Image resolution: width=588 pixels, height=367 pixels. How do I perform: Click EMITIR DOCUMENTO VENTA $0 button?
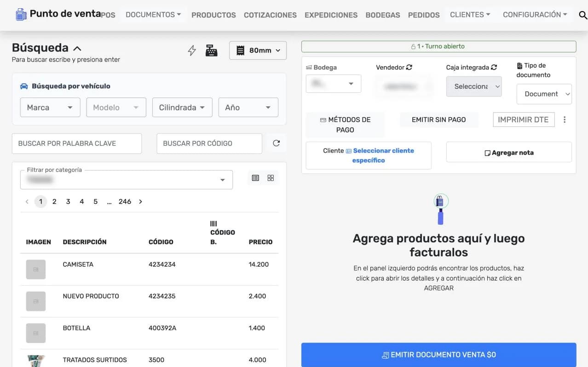click(x=439, y=355)
